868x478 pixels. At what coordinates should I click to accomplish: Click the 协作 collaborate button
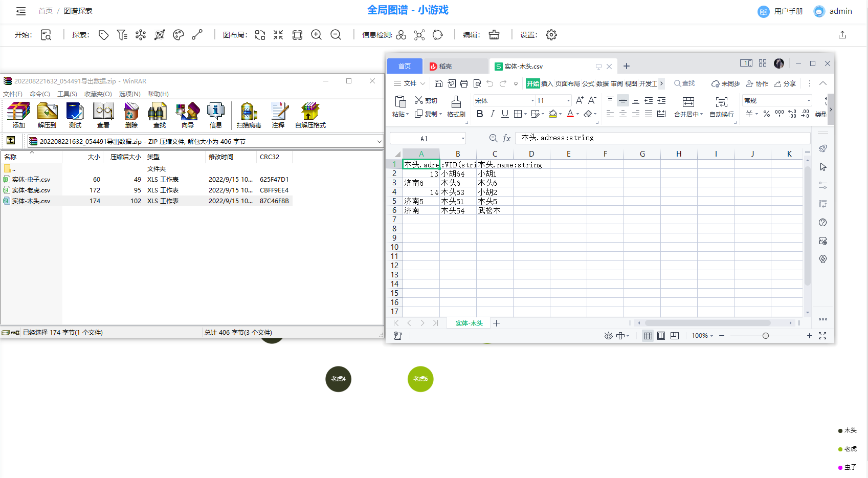click(x=758, y=83)
